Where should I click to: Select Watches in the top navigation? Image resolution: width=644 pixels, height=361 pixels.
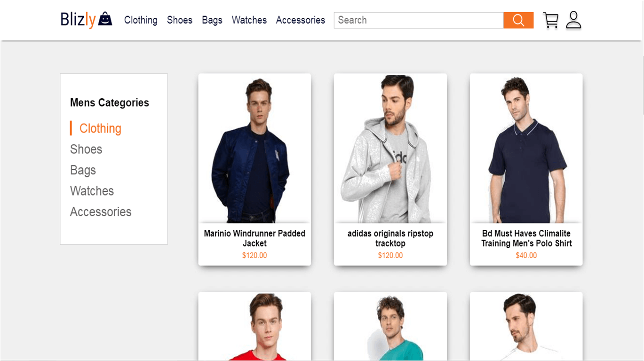point(249,20)
